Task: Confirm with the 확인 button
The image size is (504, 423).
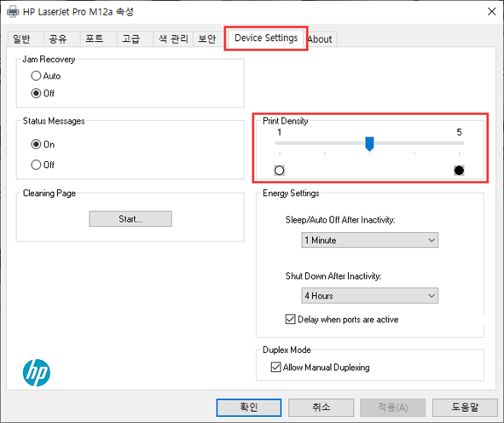Action: coord(249,408)
